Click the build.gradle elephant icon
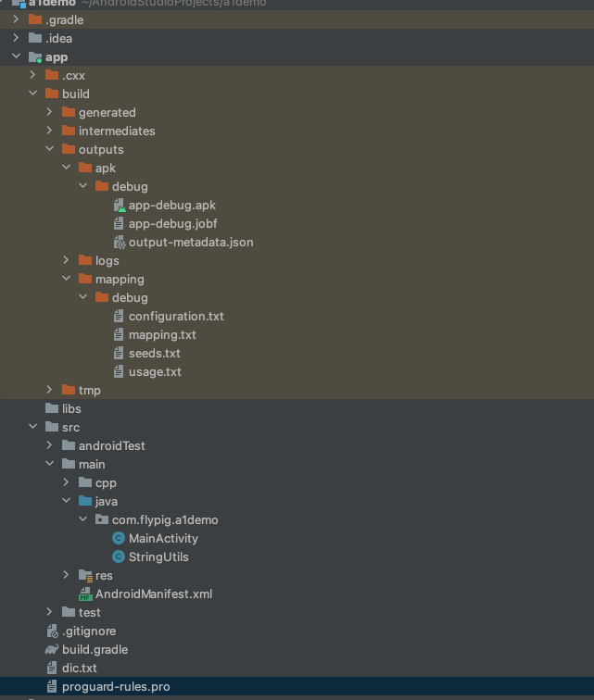 point(52,650)
